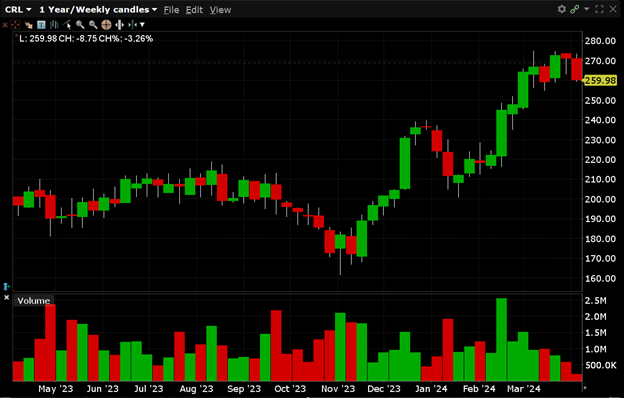This screenshot has width=624, height=398.
Task: Expand the small toolbar dropdown arrow
Action: click(x=142, y=25)
